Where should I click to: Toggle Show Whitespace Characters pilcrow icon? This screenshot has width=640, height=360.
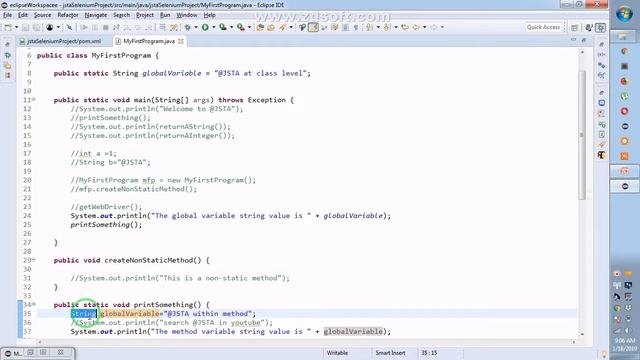pos(356,27)
